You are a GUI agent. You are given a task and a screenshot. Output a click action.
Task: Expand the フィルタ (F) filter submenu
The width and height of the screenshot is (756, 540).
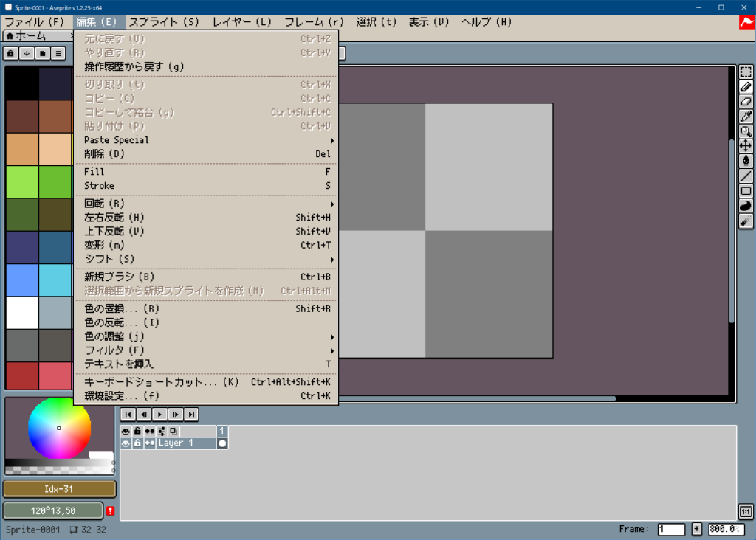[207, 350]
